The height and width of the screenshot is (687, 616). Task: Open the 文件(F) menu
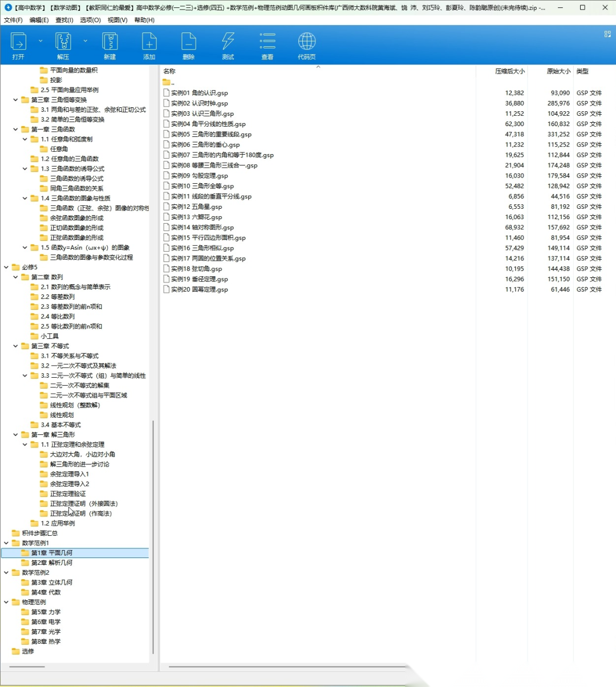coord(13,20)
